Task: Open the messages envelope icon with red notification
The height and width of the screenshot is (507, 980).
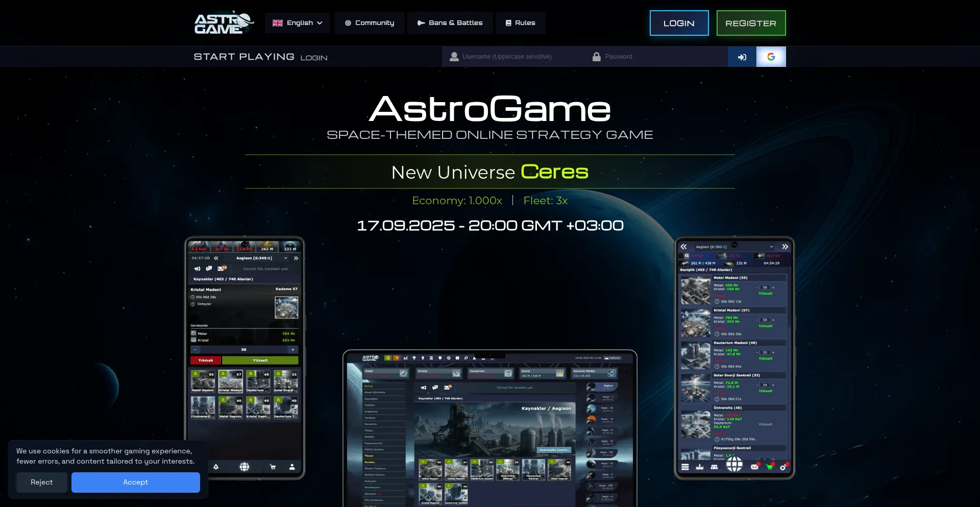Action: coord(755,467)
